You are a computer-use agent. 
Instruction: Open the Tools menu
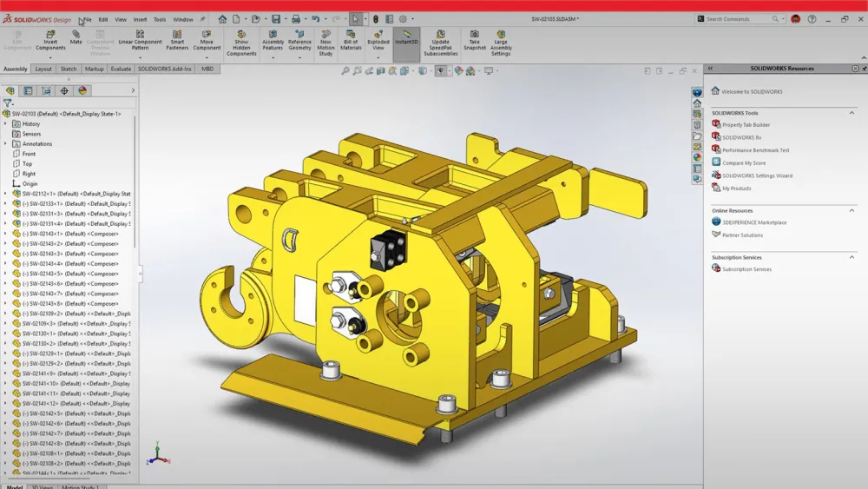pyautogui.click(x=160, y=19)
